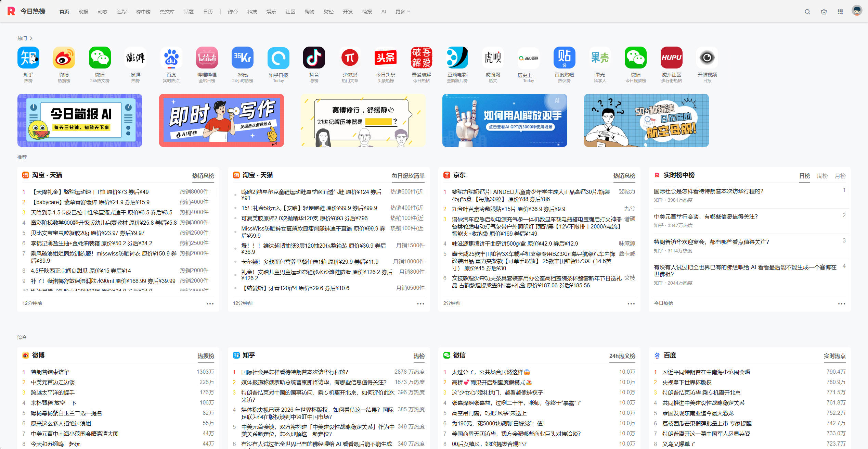The height and width of the screenshot is (449, 868).
Task: Open 淘宝 item babycare 紫草膏舒缓棒
Action: 90,202
